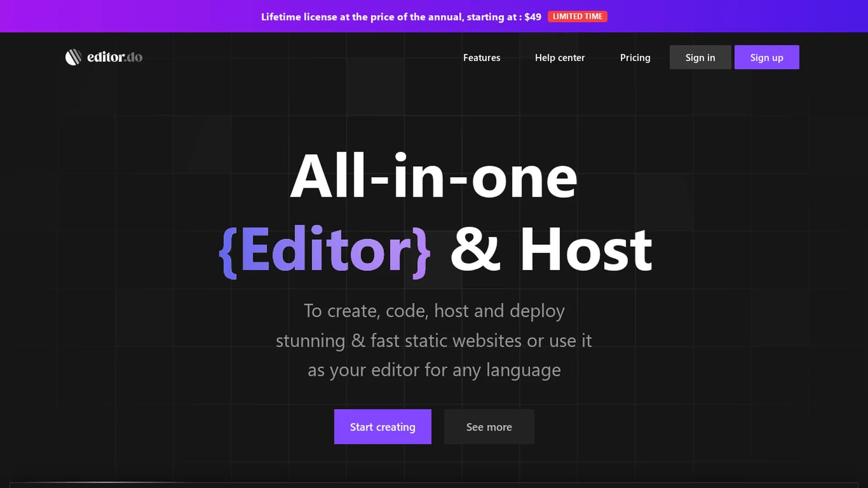Click the "& Host" heading text

[x=551, y=249]
